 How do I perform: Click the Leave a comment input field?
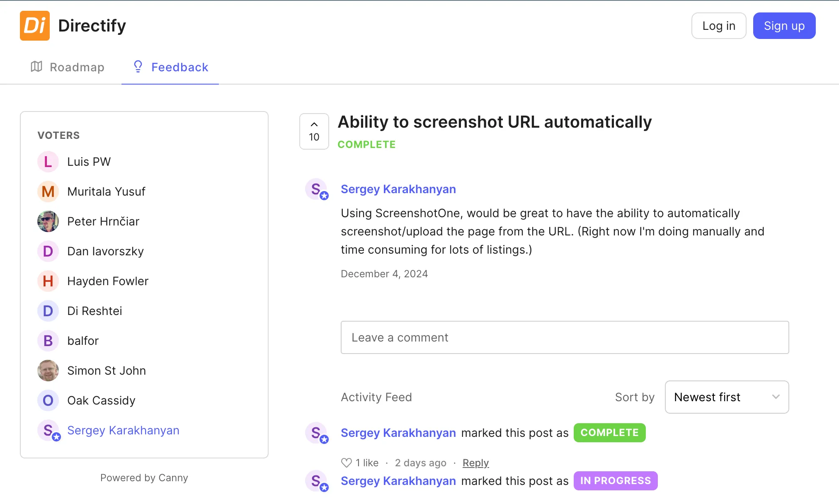(x=565, y=337)
